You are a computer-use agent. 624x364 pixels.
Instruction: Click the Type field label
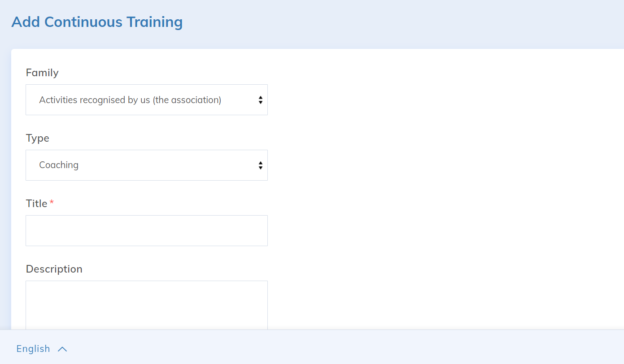click(x=38, y=138)
